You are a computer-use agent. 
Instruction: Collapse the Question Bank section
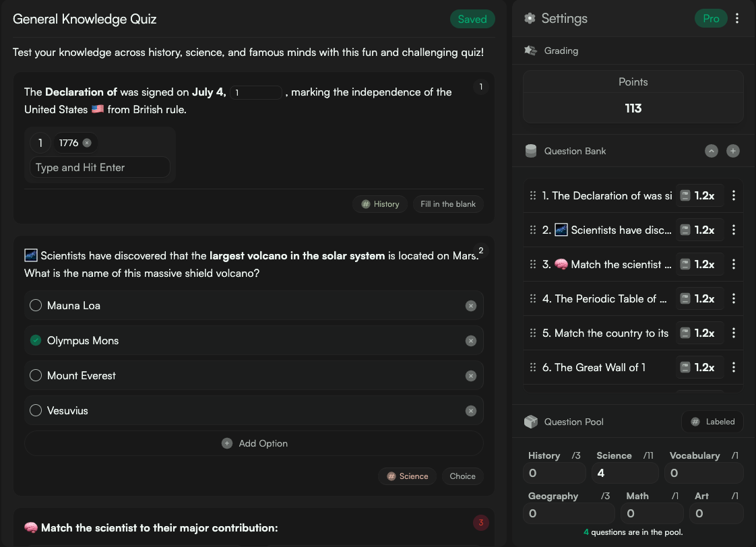[711, 151]
